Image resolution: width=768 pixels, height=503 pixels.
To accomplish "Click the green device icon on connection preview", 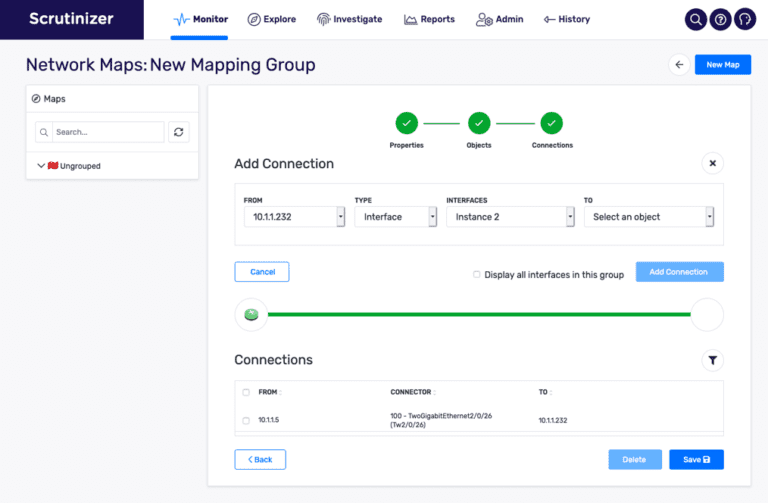I will tap(251, 314).
